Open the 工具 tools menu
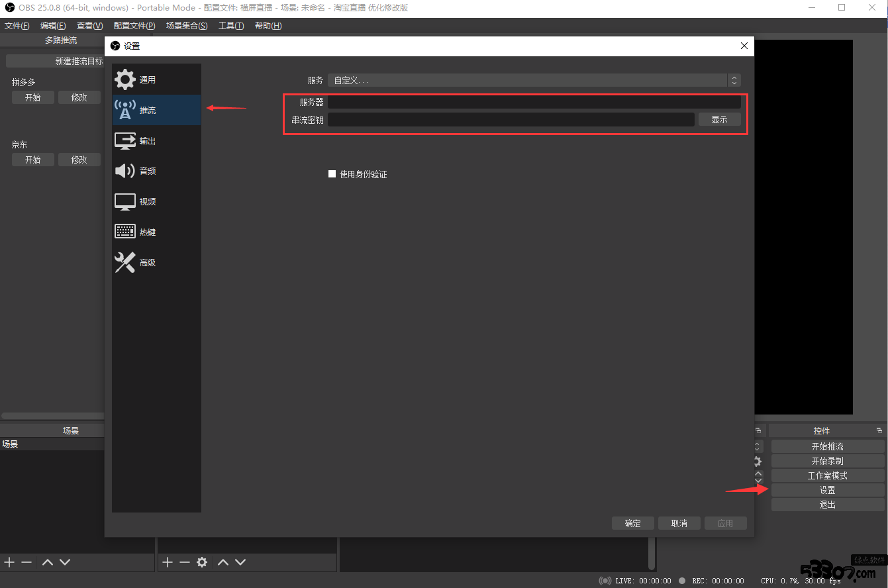 [x=231, y=26]
